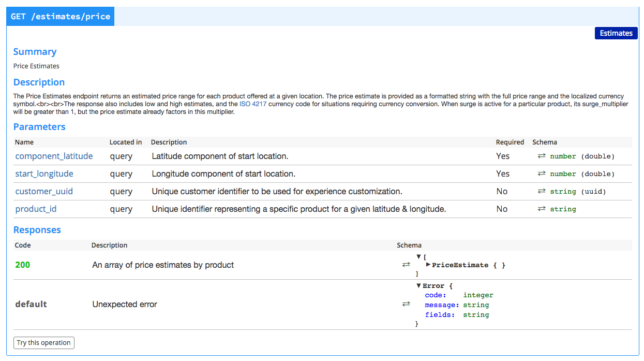Viewport: 644px width, 361px height.
Task: Collapse the 200 response array bracket
Action: coord(418,256)
